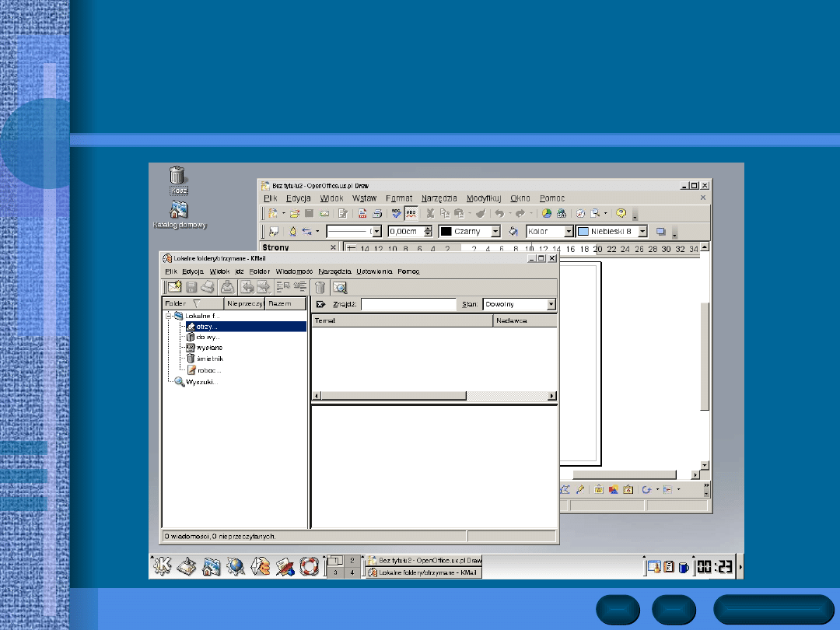Click the find messages magnifier icon in KMail
Screen dimensions: 840x630
[339, 287]
